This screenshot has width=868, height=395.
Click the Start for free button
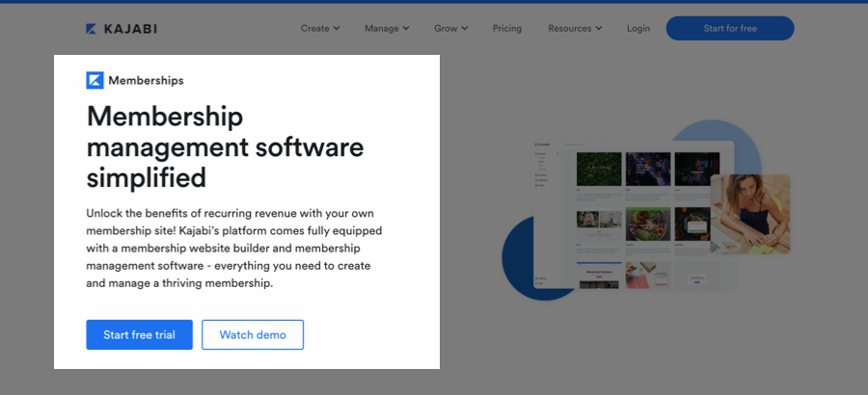730,28
